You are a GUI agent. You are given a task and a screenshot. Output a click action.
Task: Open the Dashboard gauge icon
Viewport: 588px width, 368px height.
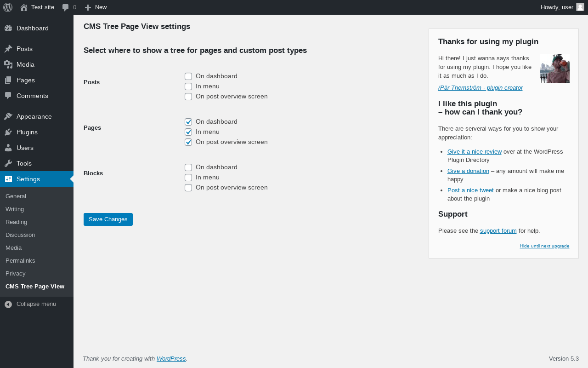pyautogui.click(x=8, y=28)
